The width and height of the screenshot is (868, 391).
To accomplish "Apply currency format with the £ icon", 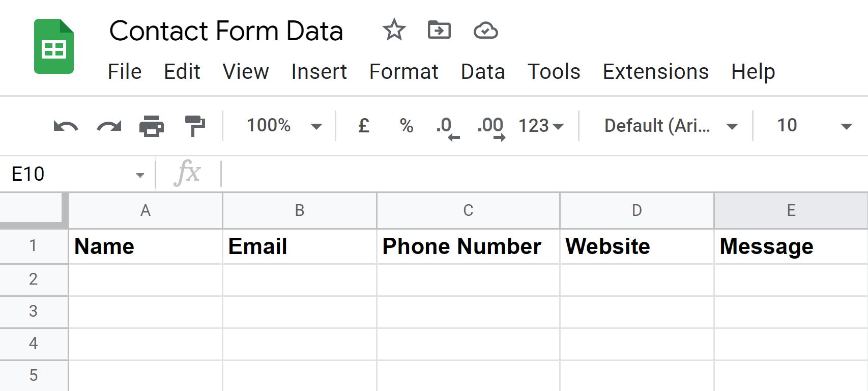I will pos(363,125).
